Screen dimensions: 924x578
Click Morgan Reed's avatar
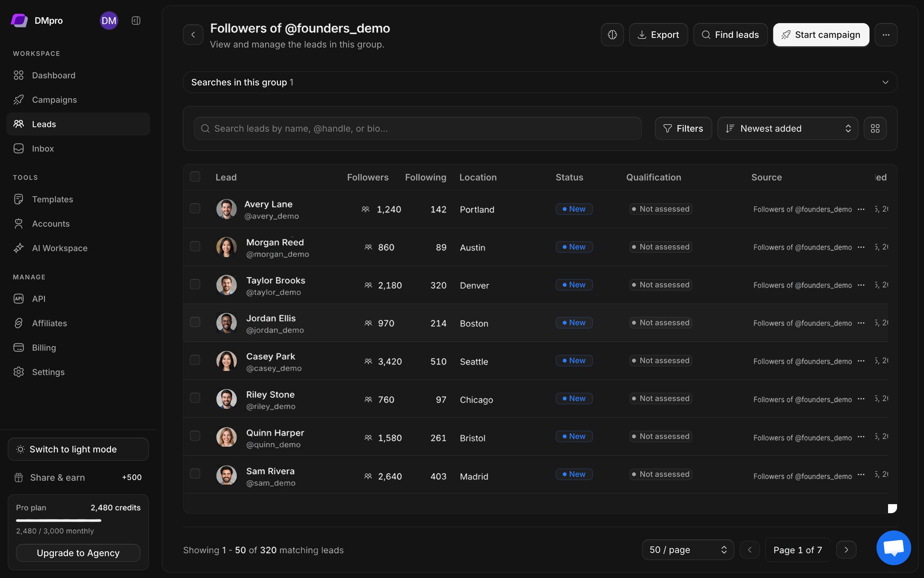[227, 247]
